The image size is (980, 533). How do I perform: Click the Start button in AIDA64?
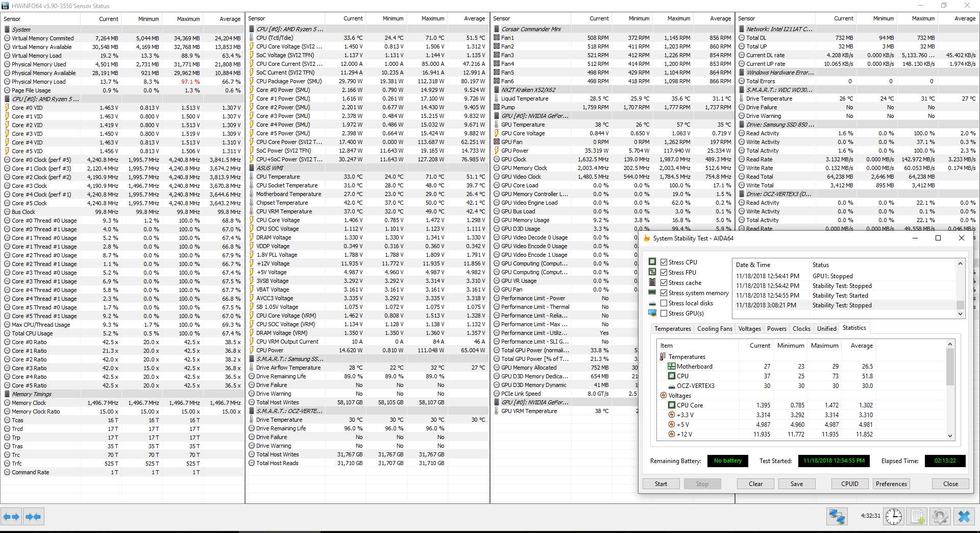click(660, 483)
